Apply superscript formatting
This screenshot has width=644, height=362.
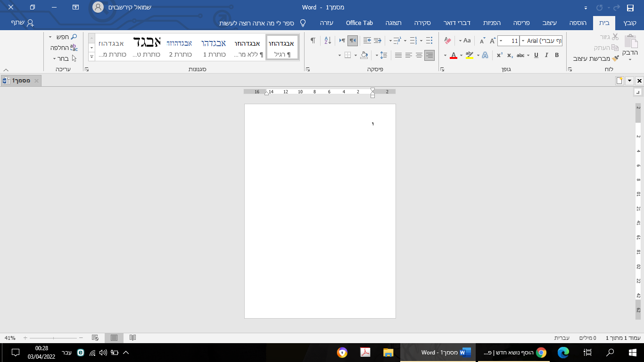[499, 55]
